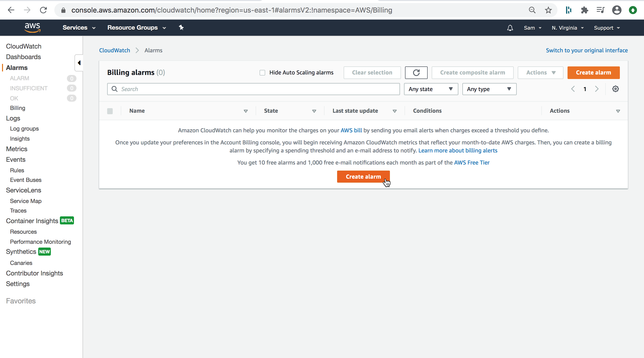644x358 pixels.
Task: Open the Sam account dropdown
Action: point(532,28)
